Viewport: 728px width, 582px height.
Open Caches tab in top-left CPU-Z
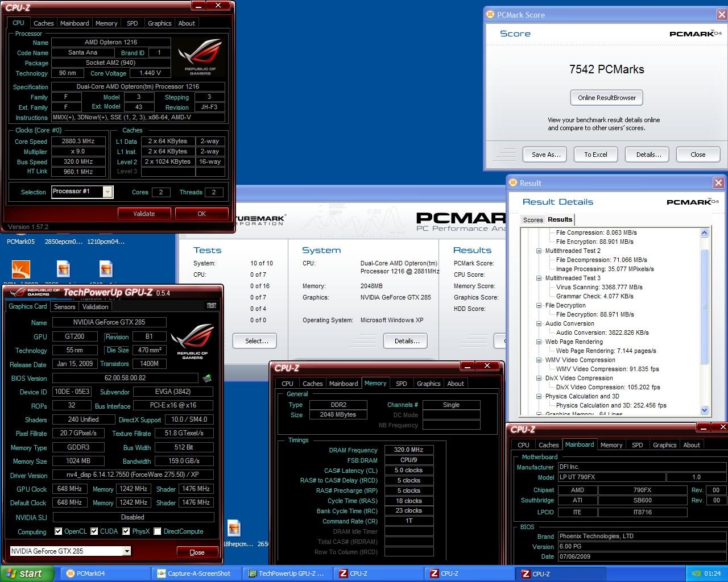[43, 23]
